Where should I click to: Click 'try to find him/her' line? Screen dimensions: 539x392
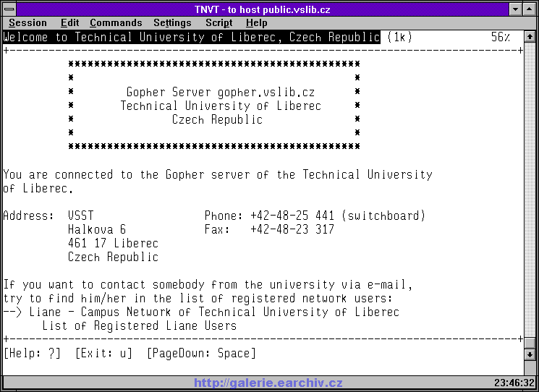198,298
